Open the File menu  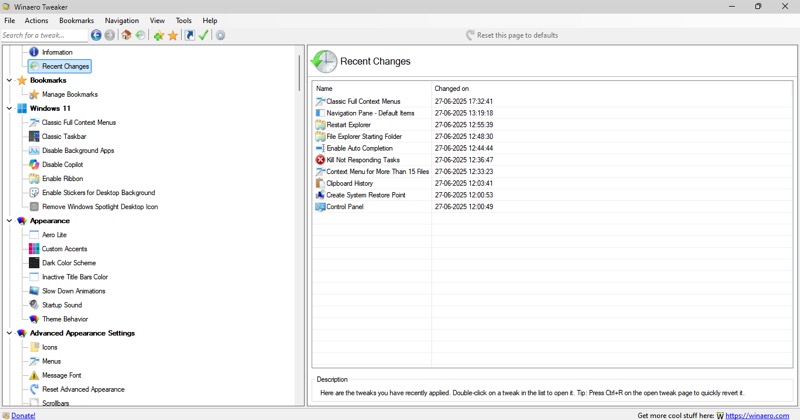click(10, 20)
